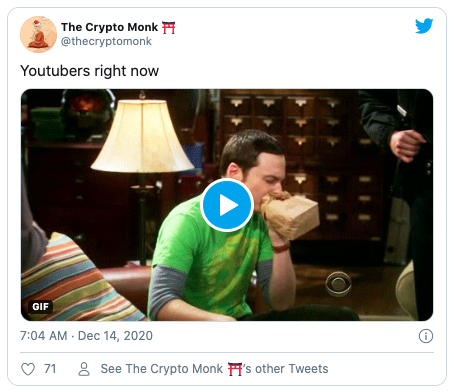Viewport: 454px width, 392px height.
Task: Open The Crypto Monk's profile avatar
Action: coord(38,34)
